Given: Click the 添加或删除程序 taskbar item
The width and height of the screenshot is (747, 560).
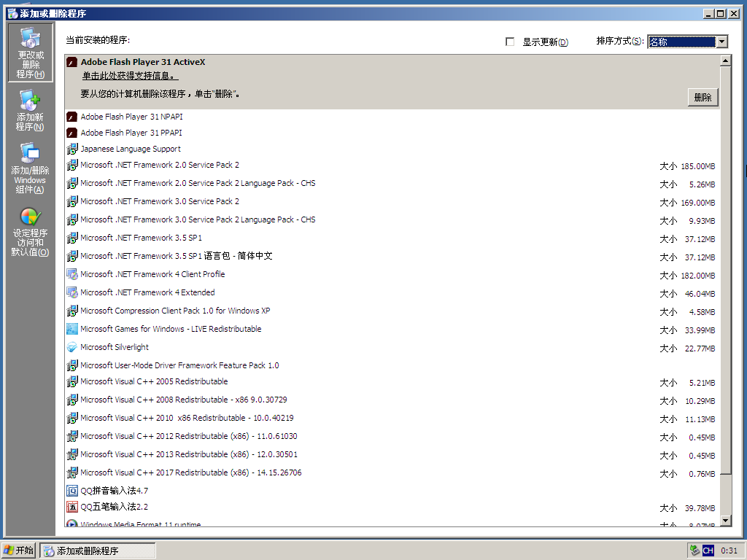Looking at the screenshot, I should (x=97, y=551).
